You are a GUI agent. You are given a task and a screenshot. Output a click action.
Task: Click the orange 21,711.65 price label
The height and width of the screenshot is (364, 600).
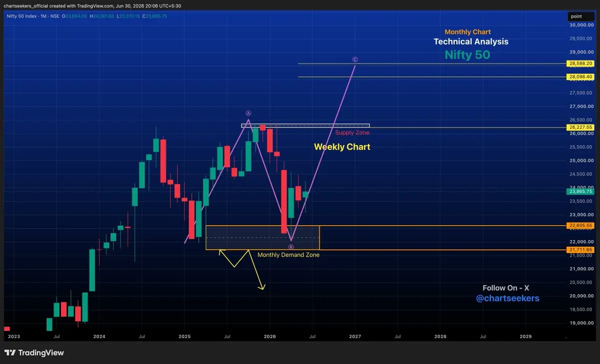coord(580,249)
